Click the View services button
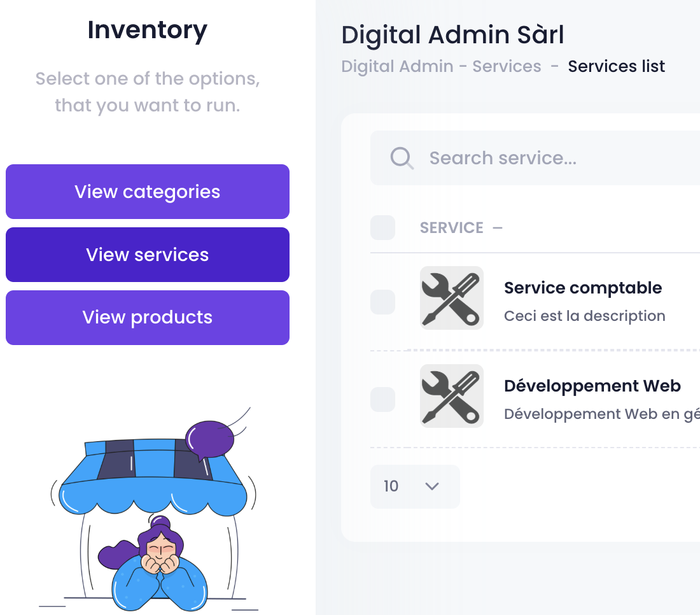The image size is (700, 615). pos(148,255)
